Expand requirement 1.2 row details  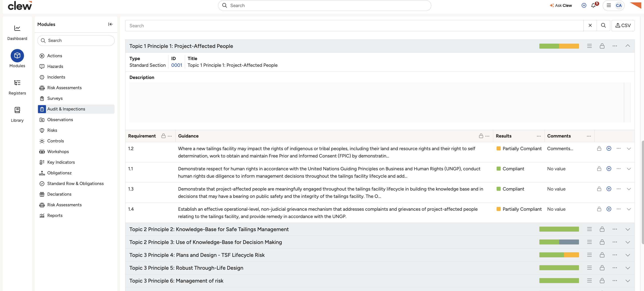click(x=628, y=149)
